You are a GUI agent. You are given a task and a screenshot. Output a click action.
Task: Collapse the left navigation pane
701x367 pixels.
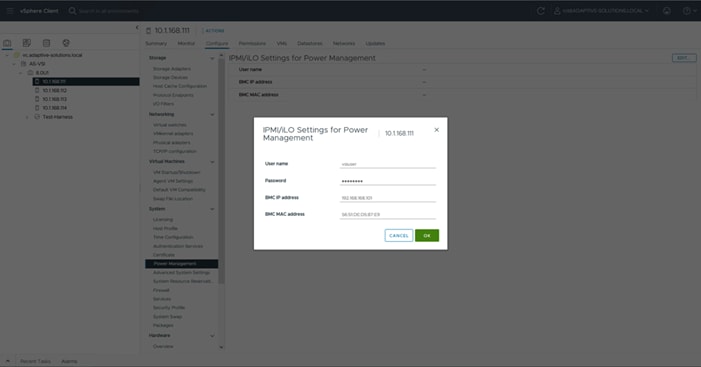[137, 28]
